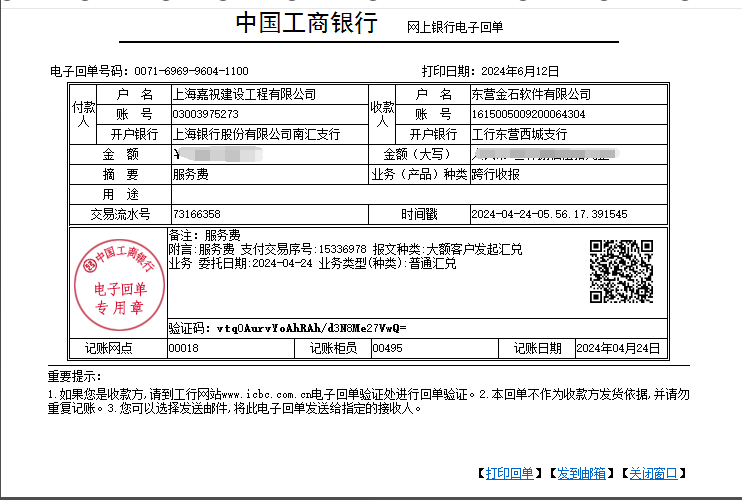This screenshot has width=742, height=500.
Task: Click the 时间戳 label cell
Action: pos(419,214)
